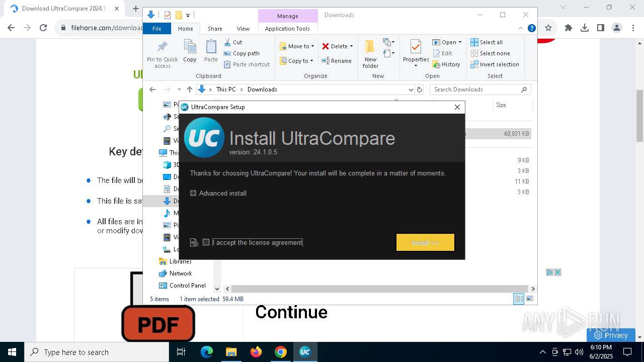The image size is (644, 362).
Task: Open the Delete dropdown arrow
Action: point(351,46)
